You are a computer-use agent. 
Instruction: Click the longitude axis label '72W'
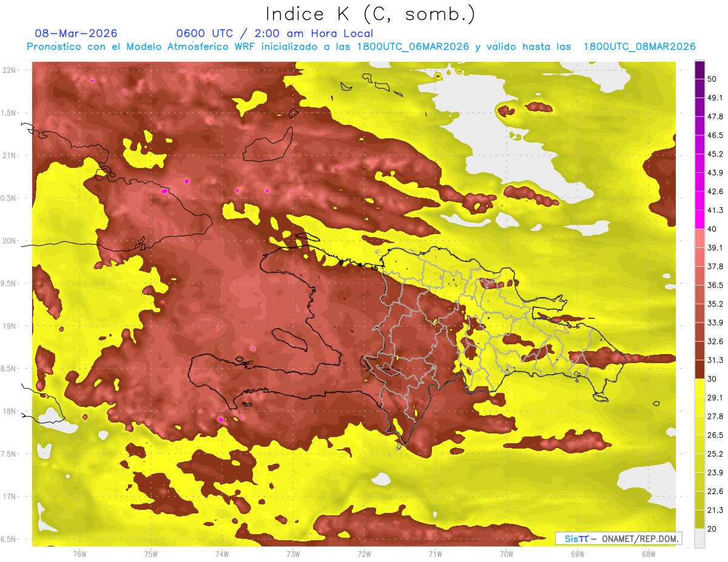point(364,554)
